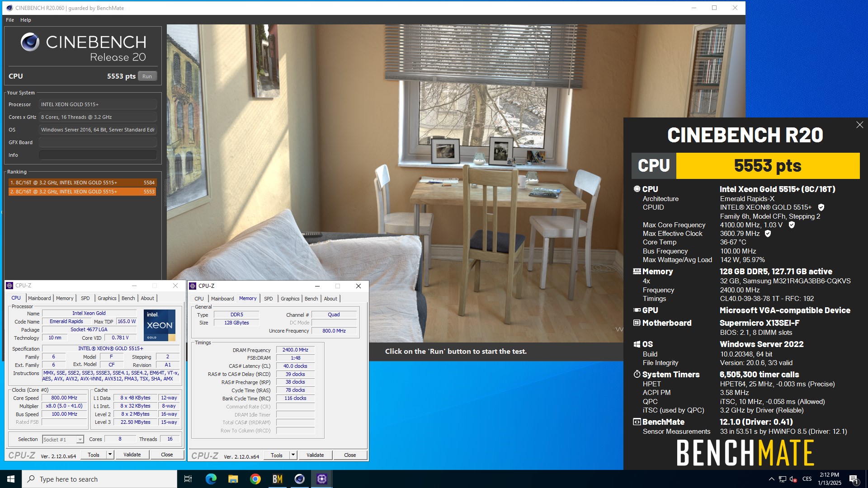Click Tools button in right CPU-Z window
The width and height of the screenshot is (868, 488).
tap(277, 455)
